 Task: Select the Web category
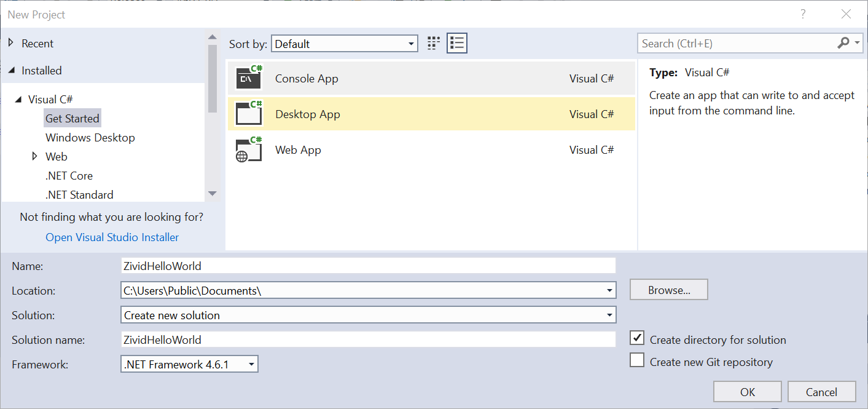coord(57,156)
